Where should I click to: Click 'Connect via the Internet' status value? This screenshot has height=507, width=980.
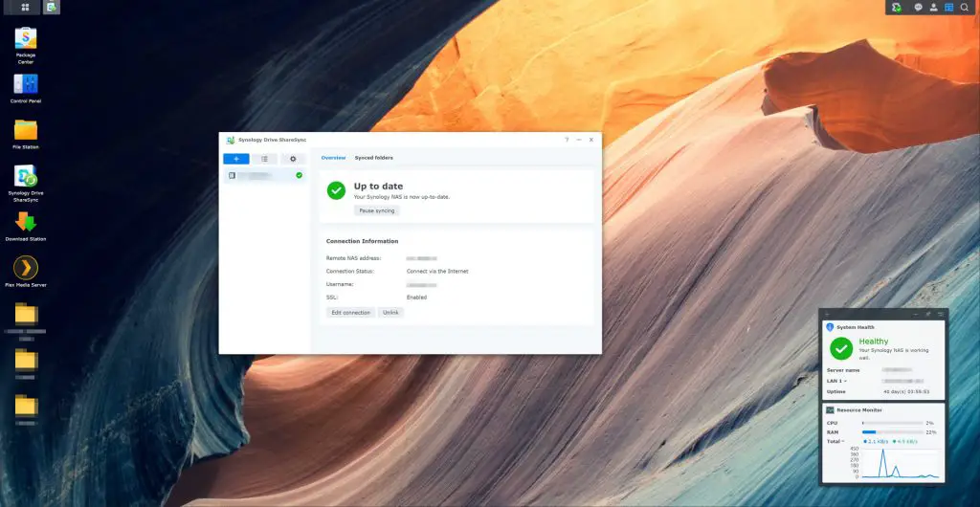[436, 272]
